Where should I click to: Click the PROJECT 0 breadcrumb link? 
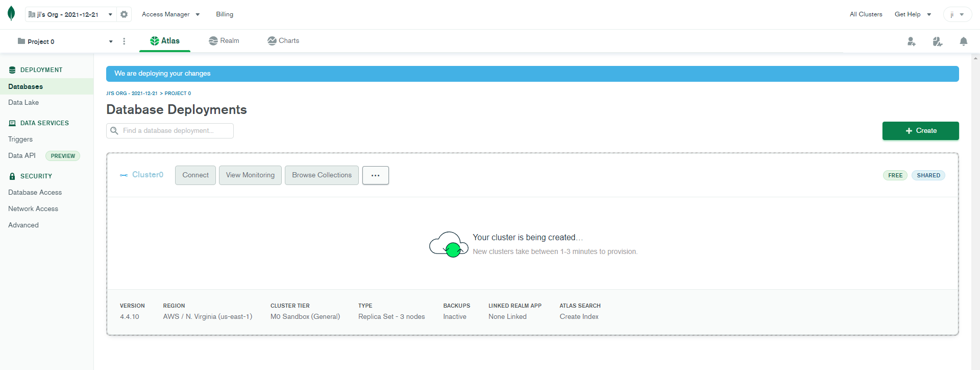[x=178, y=94]
